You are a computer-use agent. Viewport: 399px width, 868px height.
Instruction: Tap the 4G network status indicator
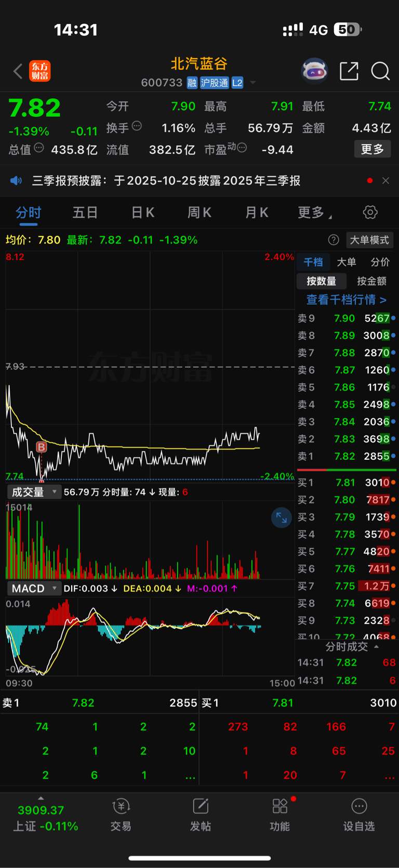click(318, 30)
